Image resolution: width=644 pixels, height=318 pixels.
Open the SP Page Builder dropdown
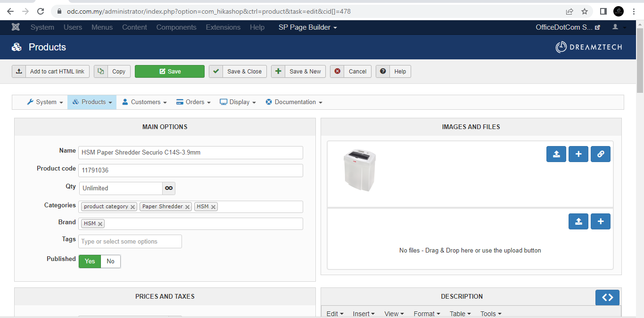click(x=307, y=27)
